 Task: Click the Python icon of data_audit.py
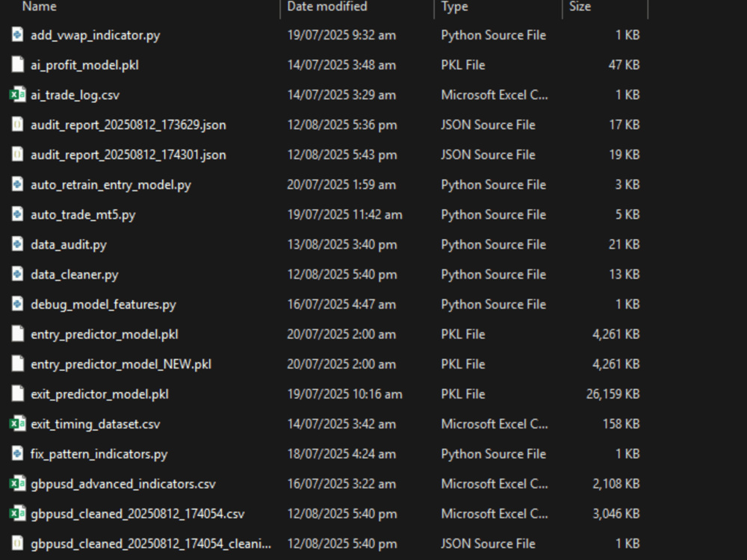coord(18,244)
